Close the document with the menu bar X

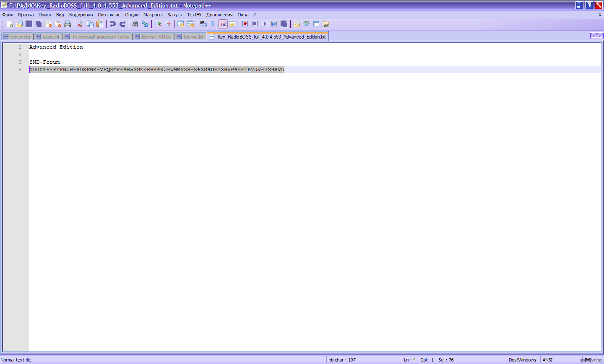(x=599, y=15)
